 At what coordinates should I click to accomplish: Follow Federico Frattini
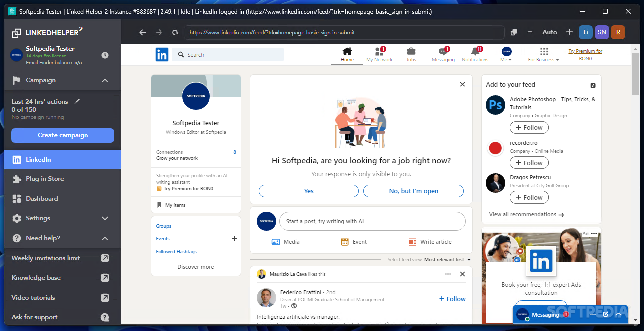click(452, 299)
